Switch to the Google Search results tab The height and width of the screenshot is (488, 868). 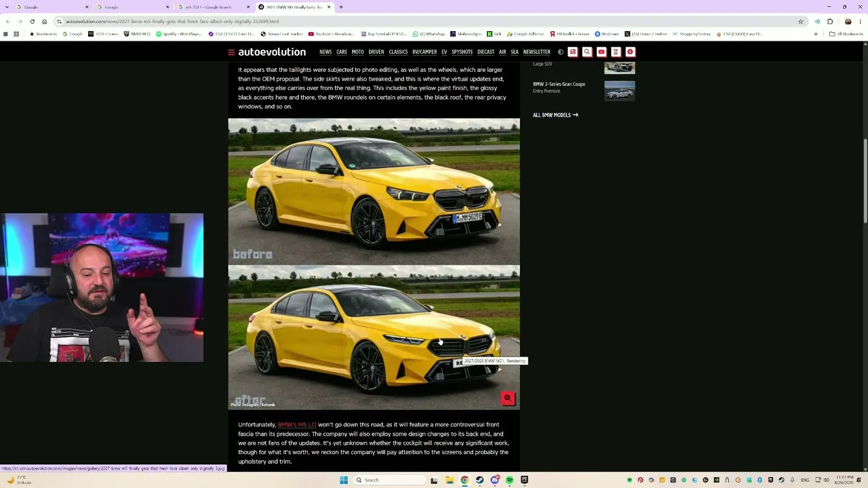coord(212,7)
